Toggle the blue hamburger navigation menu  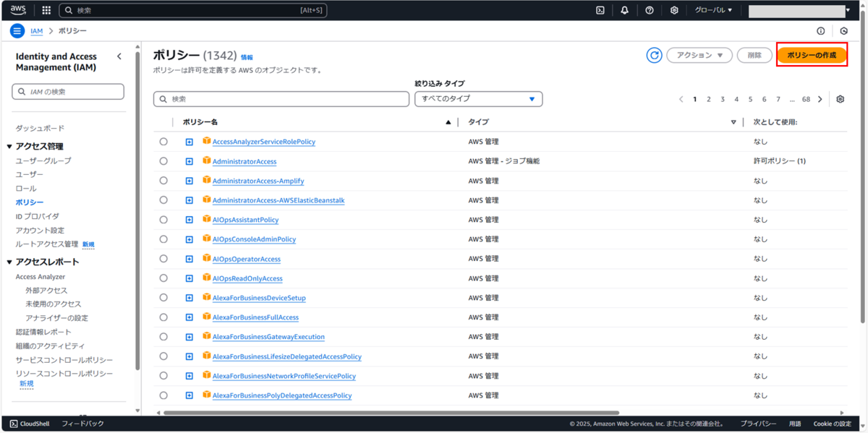[17, 31]
